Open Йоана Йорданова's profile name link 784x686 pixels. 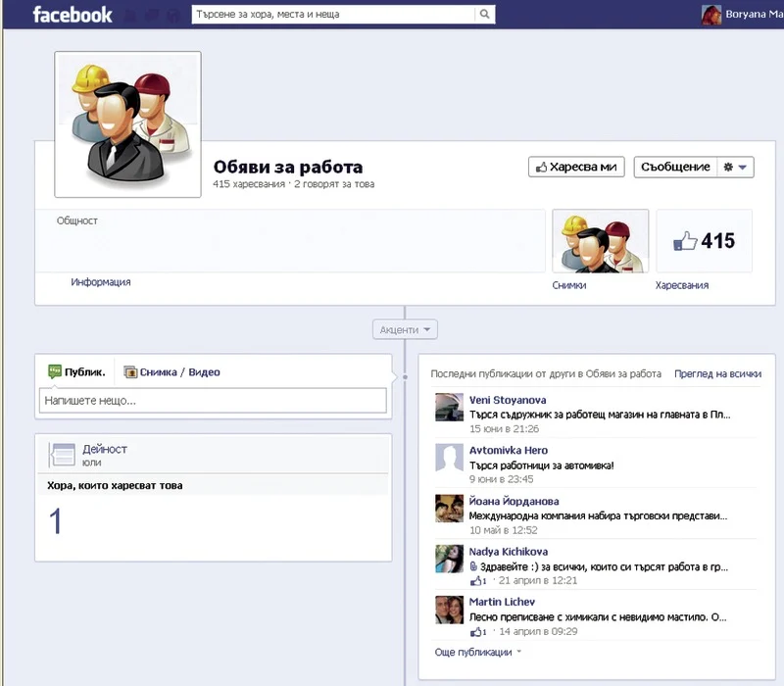click(x=514, y=501)
